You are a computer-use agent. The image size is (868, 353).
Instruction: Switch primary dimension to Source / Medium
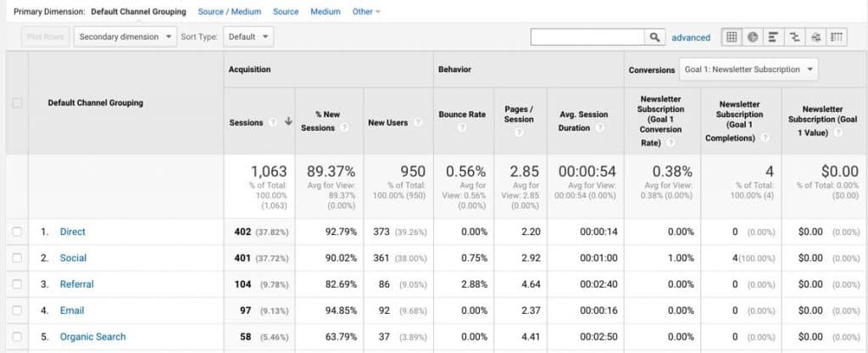tap(230, 12)
